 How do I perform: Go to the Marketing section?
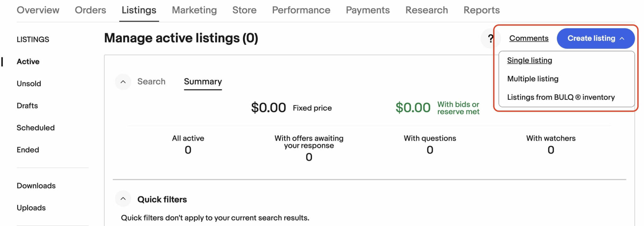194,10
